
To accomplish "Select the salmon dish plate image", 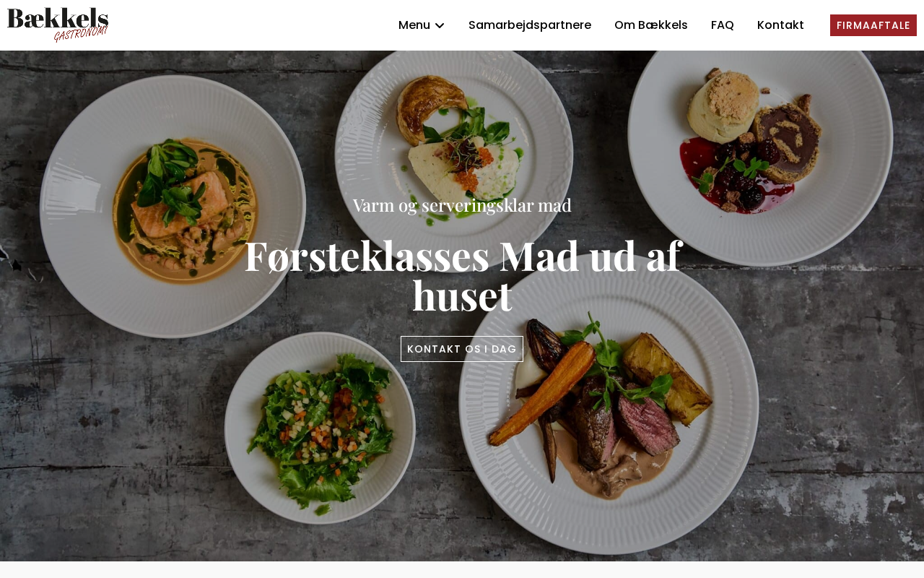I will (x=173, y=207).
